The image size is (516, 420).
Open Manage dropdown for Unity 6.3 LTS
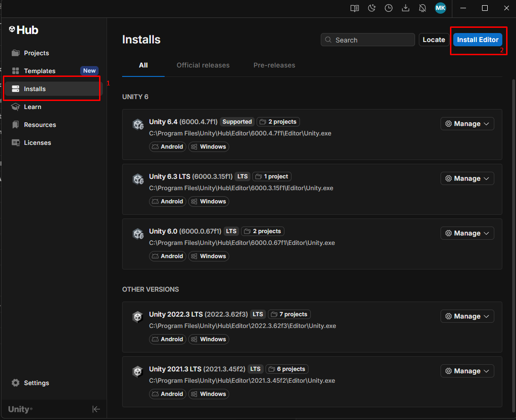[467, 178]
